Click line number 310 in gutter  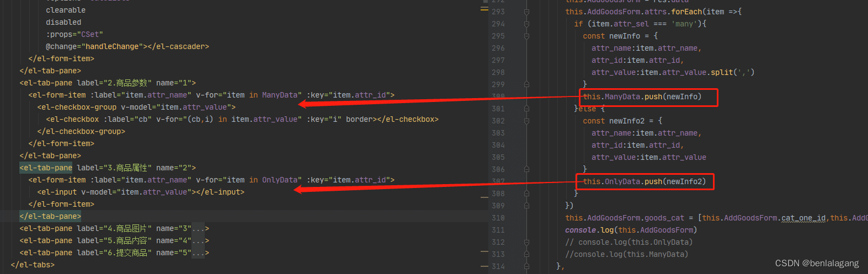click(x=498, y=218)
